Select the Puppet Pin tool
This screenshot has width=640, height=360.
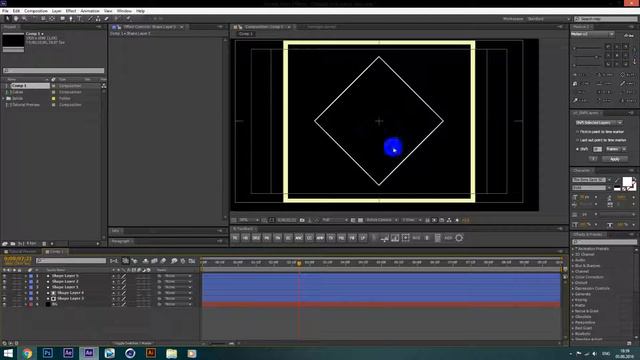(128, 18)
